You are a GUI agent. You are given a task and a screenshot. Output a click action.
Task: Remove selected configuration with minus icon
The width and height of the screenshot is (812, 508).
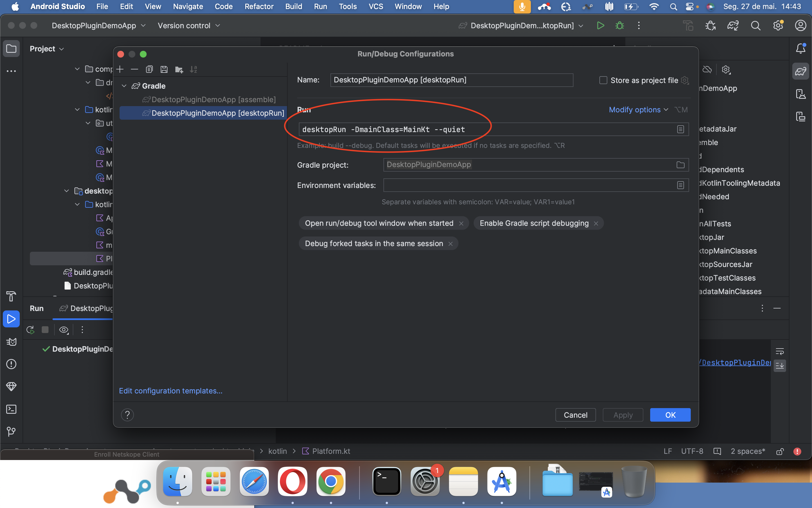point(134,69)
